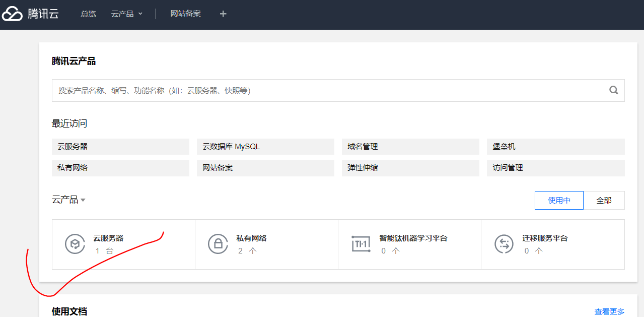This screenshot has width=644, height=317.
Task: Click the 智能钛机器学习平台 card title
Action: (413, 238)
